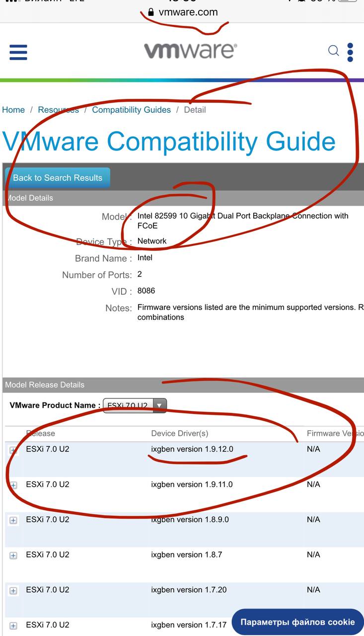Click the Detail breadcrumb text
Viewport: 364px width, 636px height.
(x=195, y=110)
